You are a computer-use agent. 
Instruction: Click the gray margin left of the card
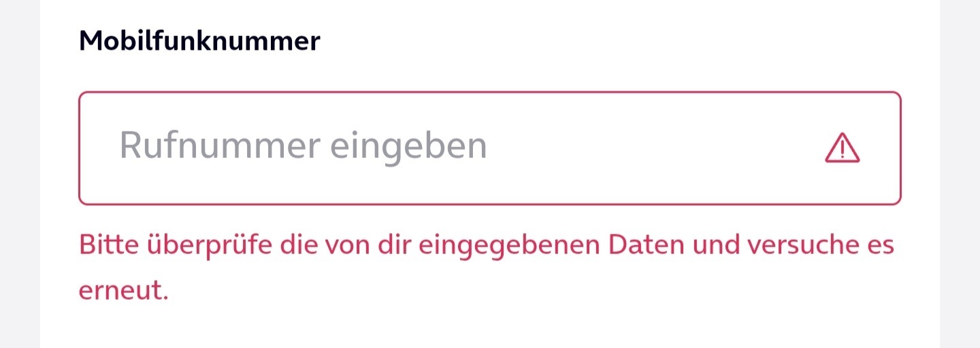pos(20,174)
